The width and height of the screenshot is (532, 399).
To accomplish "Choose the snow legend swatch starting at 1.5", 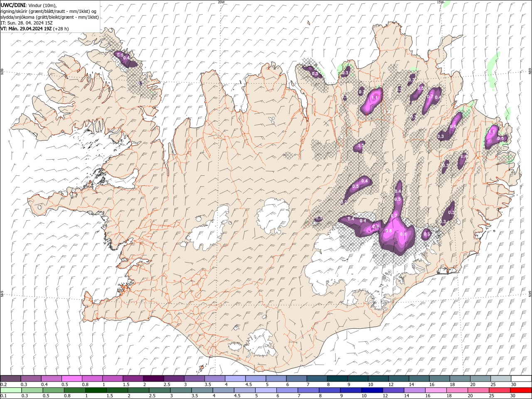I will tap(133, 378).
